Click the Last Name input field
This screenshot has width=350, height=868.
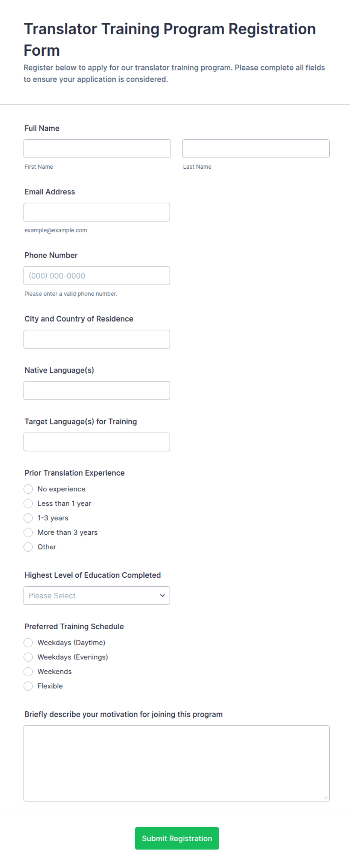pos(256,149)
